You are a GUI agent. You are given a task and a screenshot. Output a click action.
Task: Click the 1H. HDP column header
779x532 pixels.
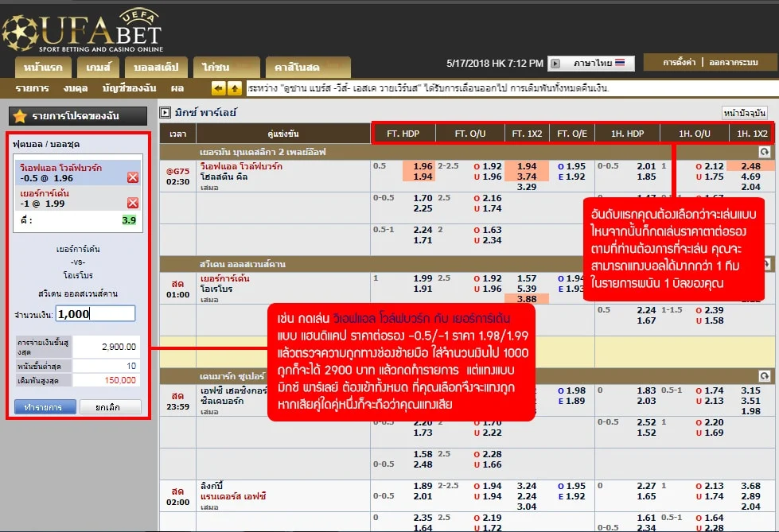tap(627, 134)
